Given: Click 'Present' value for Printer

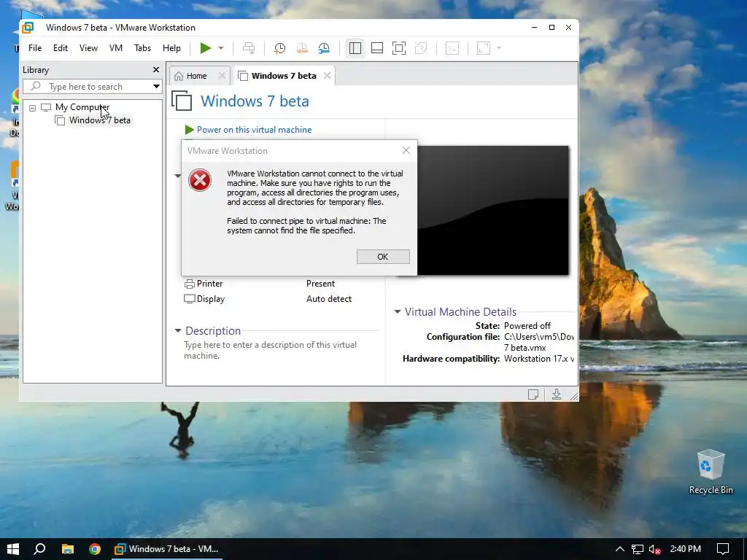Looking at the screenshot, I should click(x=320, y=284).
